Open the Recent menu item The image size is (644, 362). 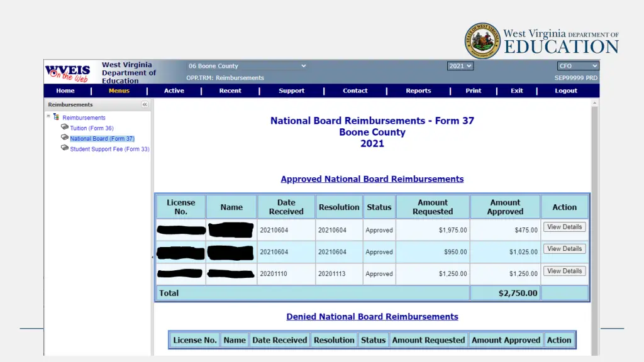point(230,90)
